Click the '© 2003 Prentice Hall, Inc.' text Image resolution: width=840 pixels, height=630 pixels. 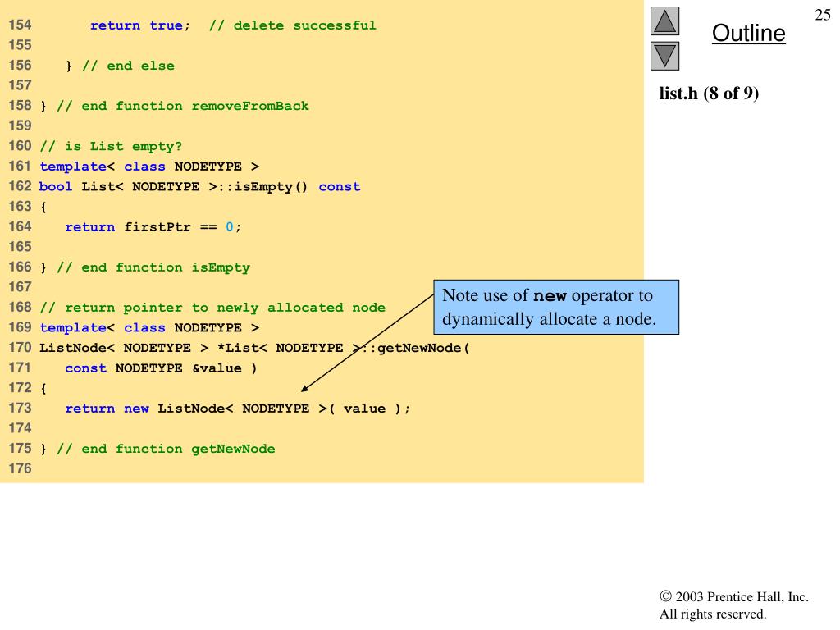click(734, 597)
